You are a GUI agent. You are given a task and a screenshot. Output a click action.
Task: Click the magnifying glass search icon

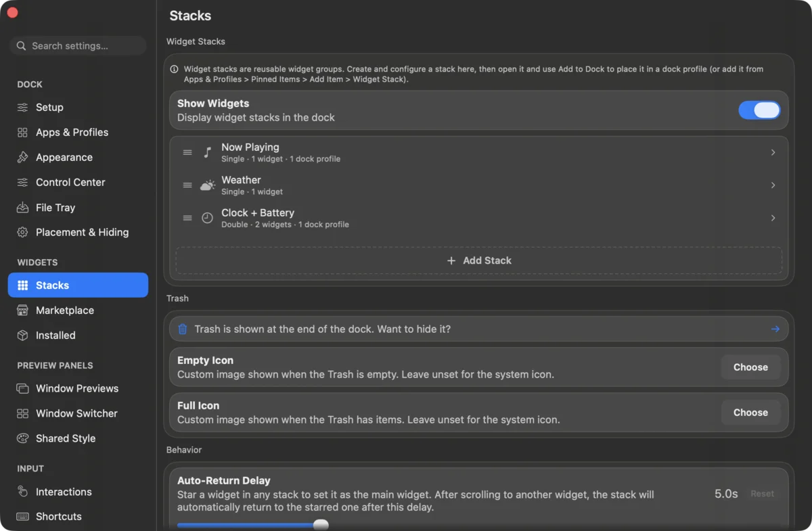pyautogui.click(x=22, y=46)
